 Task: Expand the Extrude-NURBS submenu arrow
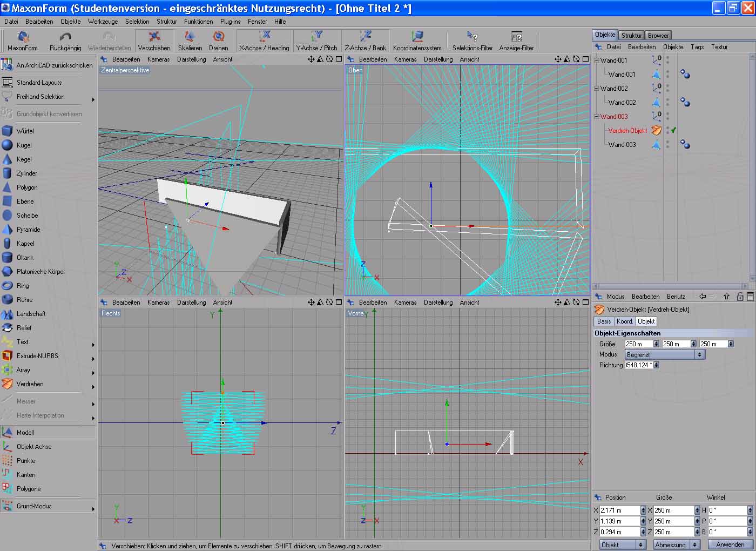click(93, 359)
